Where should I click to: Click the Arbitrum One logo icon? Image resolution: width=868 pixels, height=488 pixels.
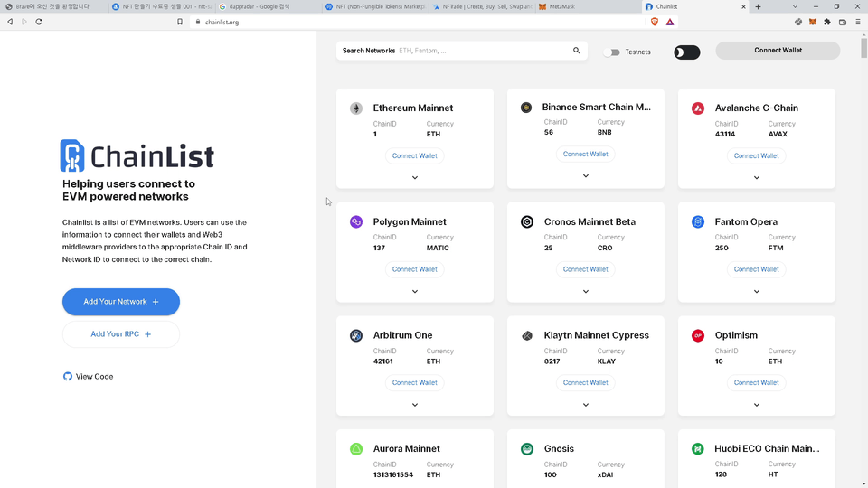356,335
